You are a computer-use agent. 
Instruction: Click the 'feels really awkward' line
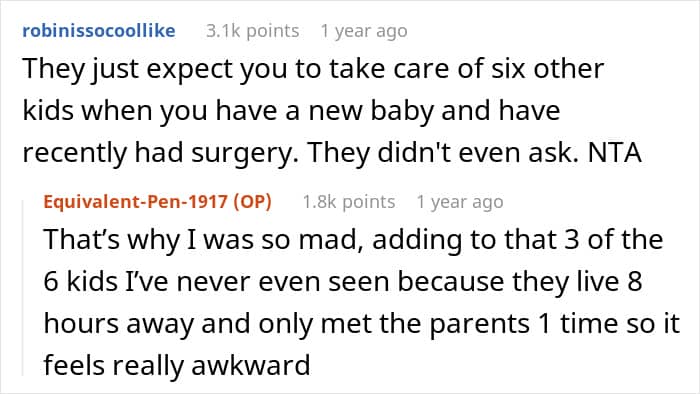click(x=177, y=365)
